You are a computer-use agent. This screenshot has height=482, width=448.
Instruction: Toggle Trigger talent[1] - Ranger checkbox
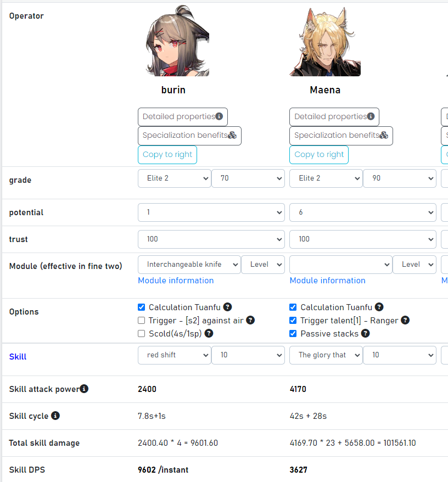pyautogui.click(x=293, y=320)
